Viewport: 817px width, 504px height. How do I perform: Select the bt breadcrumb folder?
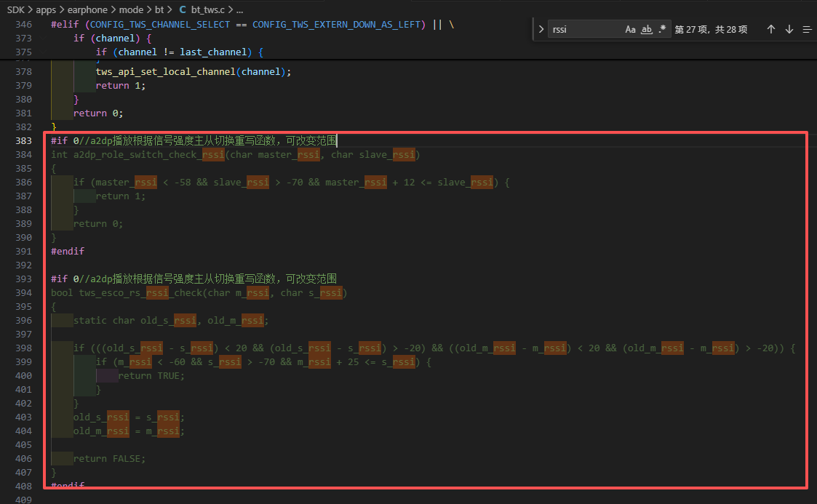(159, 9)
